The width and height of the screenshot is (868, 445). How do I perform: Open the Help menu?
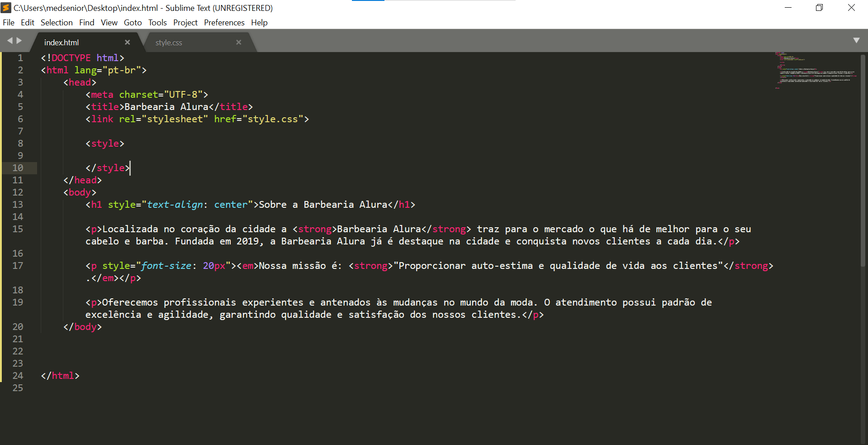[259, 23]
